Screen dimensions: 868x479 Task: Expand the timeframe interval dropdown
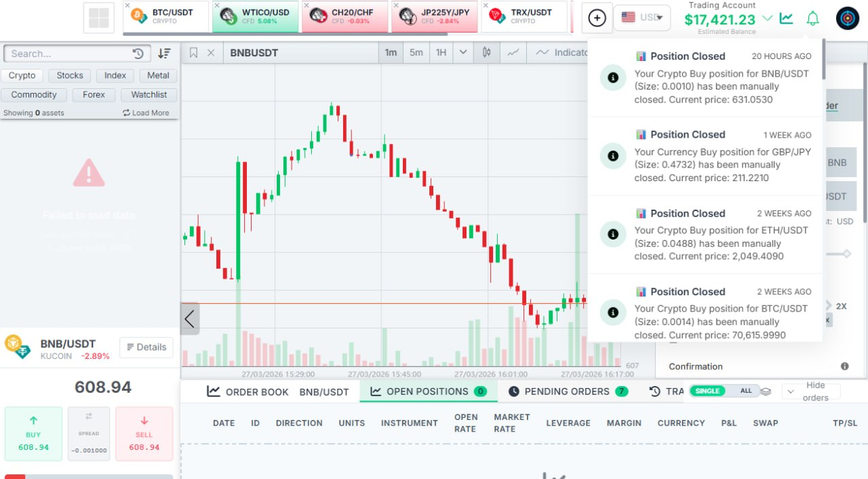[463, 53]
